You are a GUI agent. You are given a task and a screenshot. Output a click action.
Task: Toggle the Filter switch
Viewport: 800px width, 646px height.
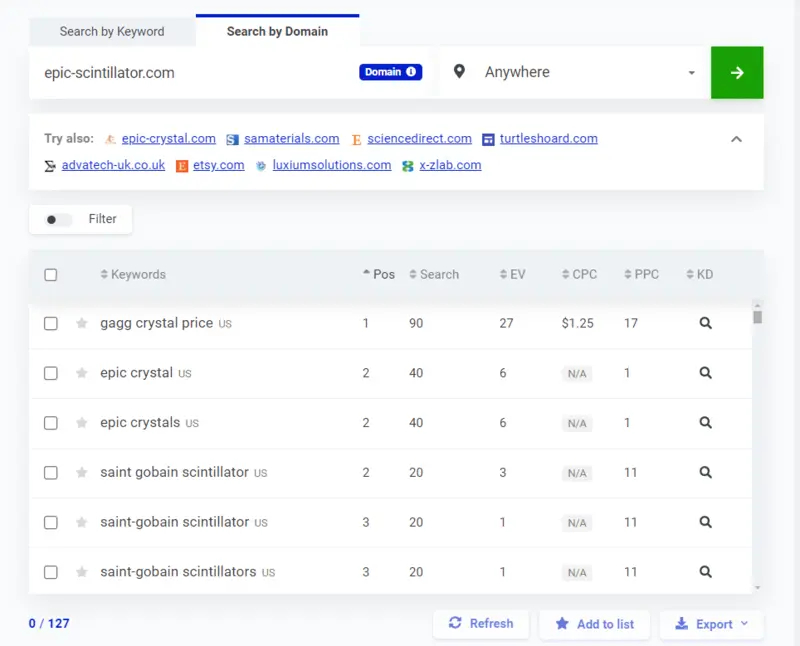58,219
